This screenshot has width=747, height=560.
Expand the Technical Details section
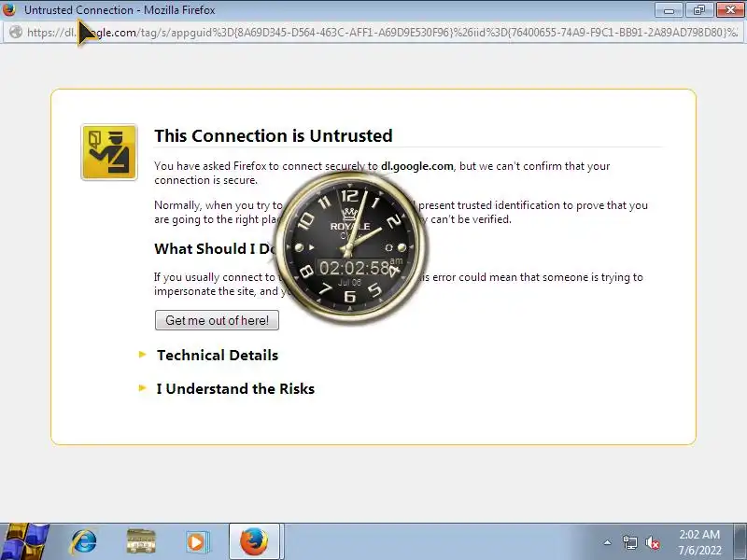tap(218, 356)
